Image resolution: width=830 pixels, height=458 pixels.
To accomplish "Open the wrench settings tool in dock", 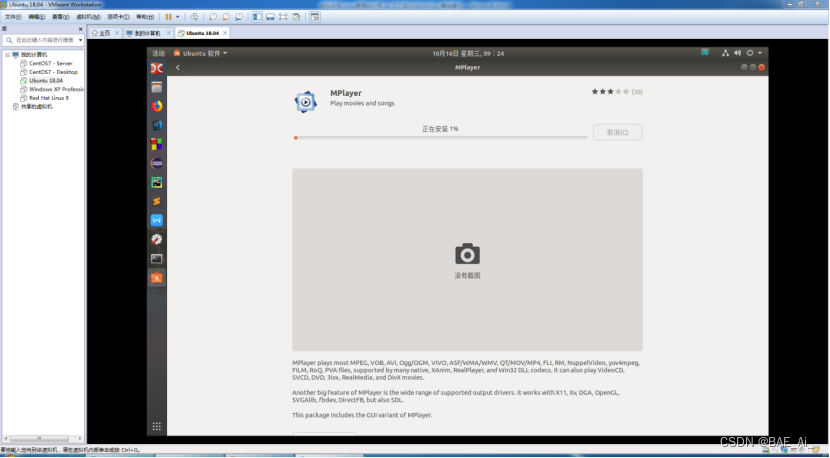I will pyautogui.click(x=157, y=239).
